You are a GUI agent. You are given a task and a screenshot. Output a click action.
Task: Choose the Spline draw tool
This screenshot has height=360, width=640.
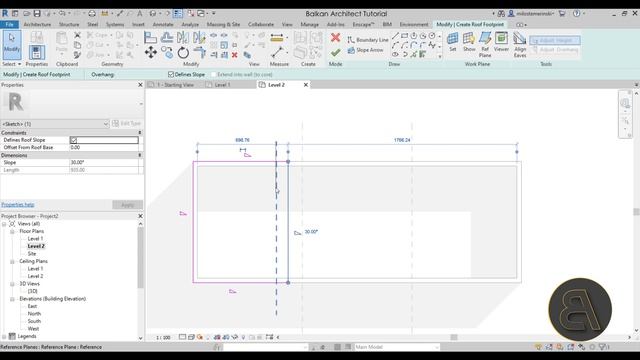432,45
